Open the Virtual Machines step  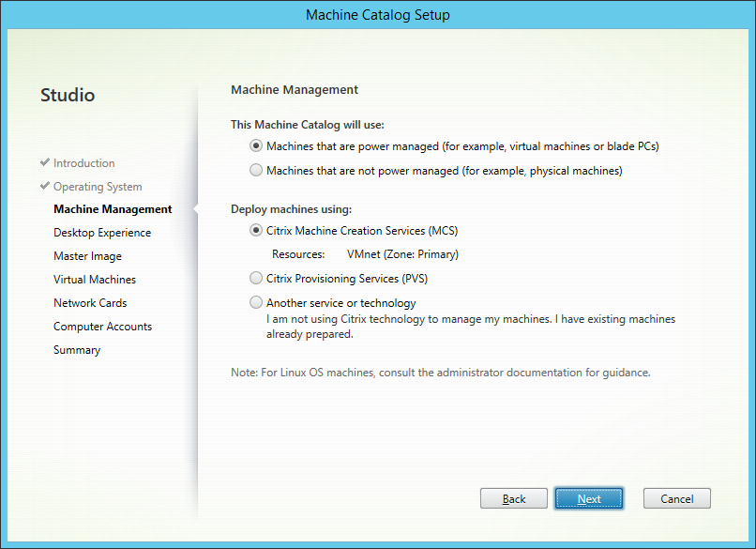(x=95, y=280)
